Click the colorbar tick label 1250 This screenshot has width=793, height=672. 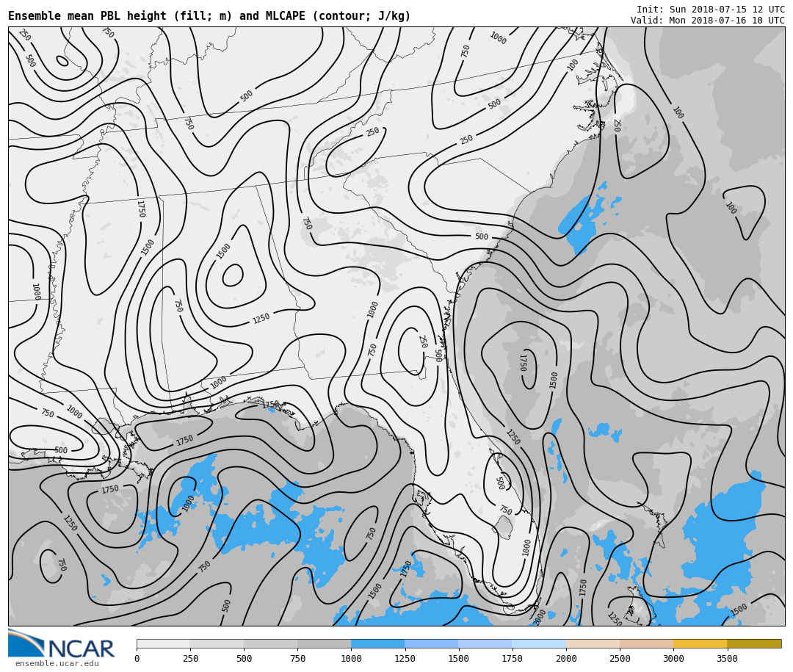click(405, 659)
